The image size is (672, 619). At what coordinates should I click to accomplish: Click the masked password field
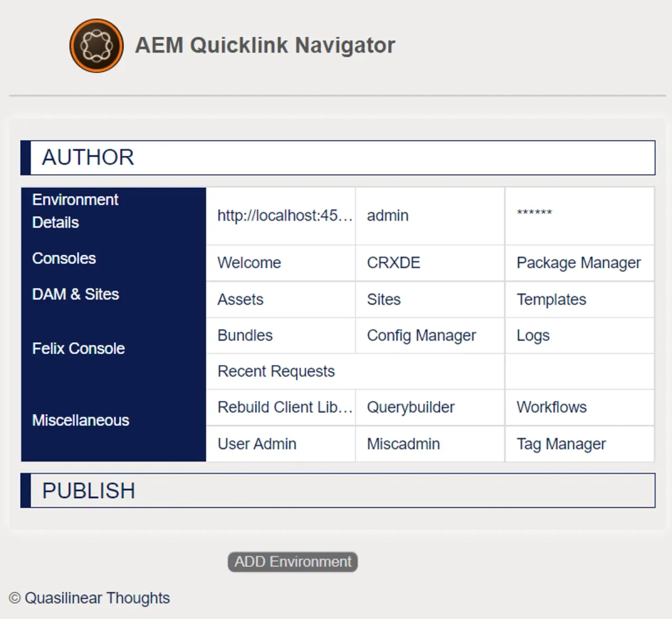580,216
